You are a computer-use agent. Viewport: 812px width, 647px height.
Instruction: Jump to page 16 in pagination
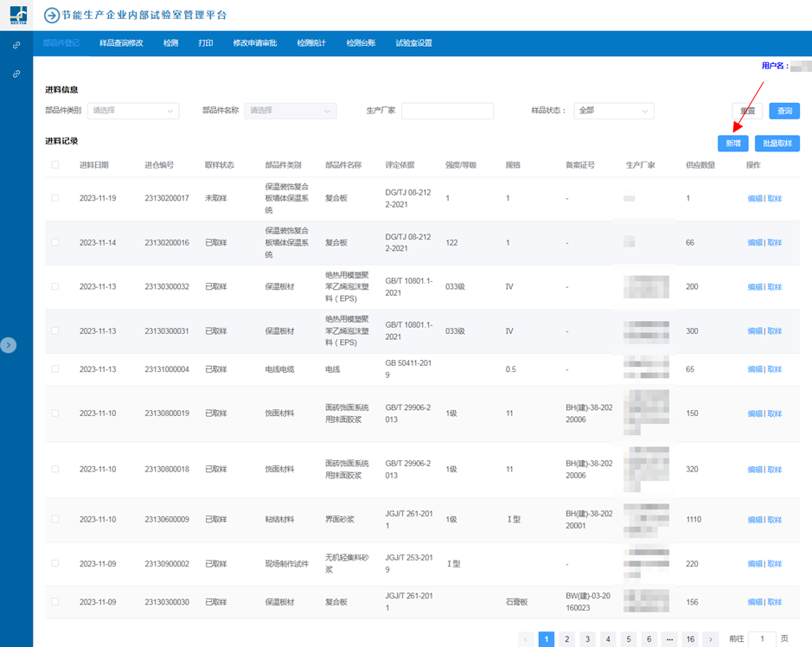pyautogui.click(x=690, y=639)
